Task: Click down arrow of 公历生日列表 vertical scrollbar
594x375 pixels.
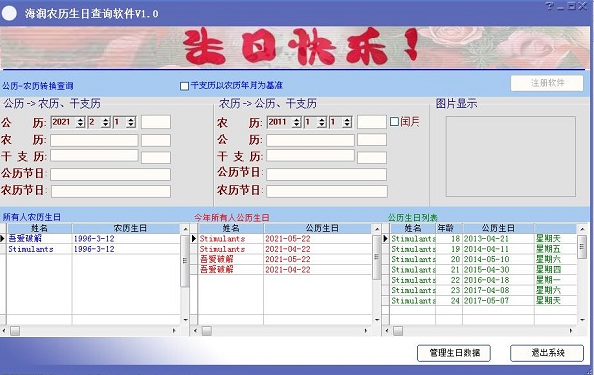Action: pos(582,320)
